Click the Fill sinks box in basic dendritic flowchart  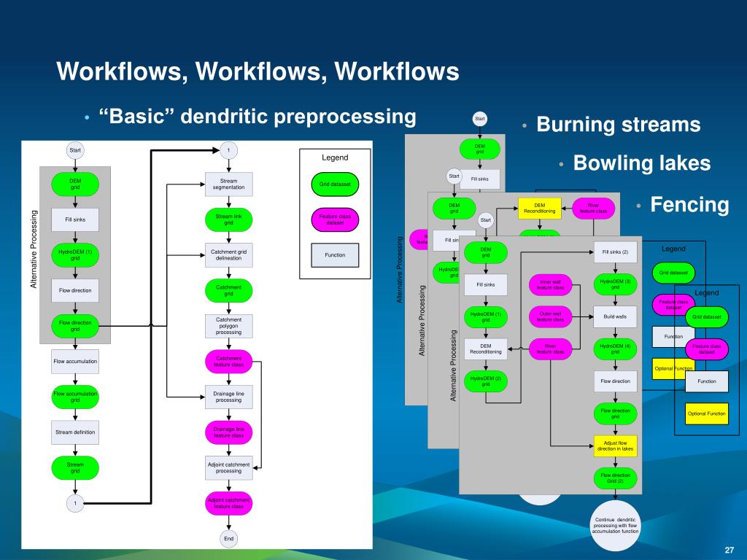click(75, 219)
